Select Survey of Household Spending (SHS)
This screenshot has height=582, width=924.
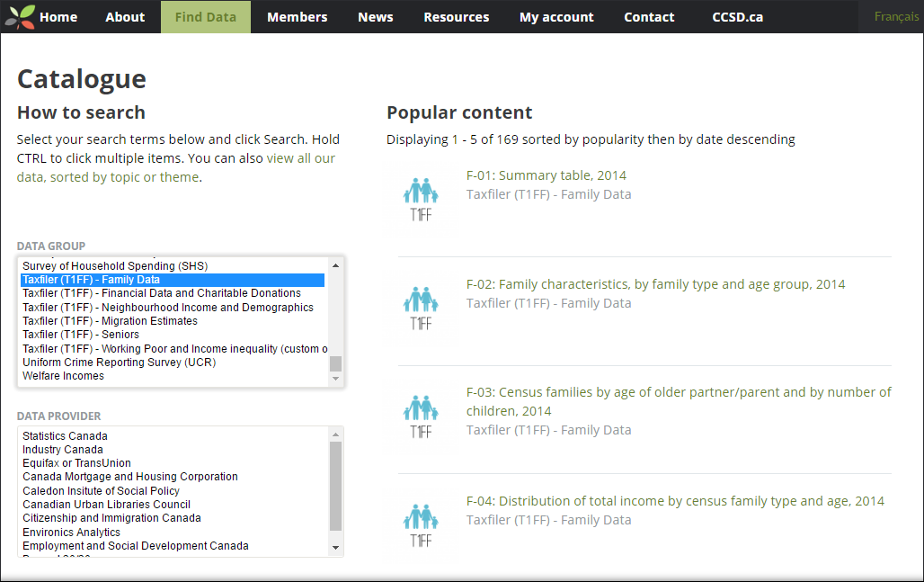pos(173,266)
